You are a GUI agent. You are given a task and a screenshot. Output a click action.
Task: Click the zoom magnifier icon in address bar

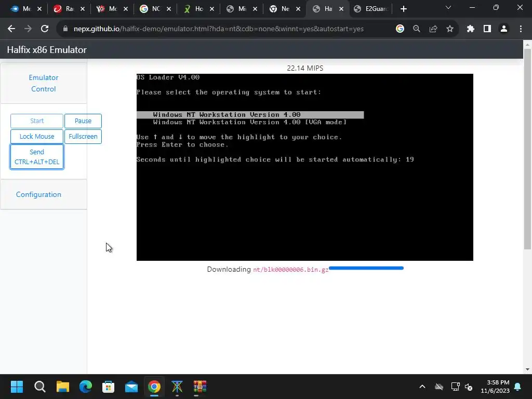click(x=417, y=29)
